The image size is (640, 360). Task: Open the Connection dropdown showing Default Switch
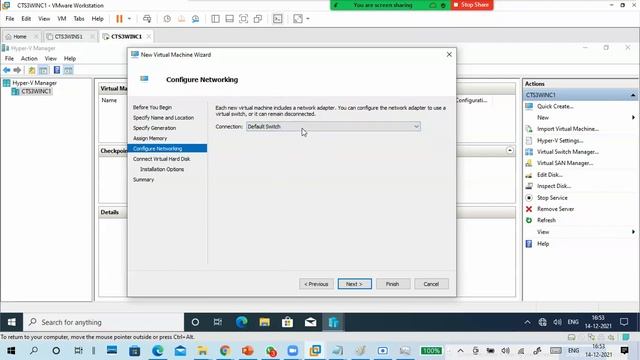333,127
